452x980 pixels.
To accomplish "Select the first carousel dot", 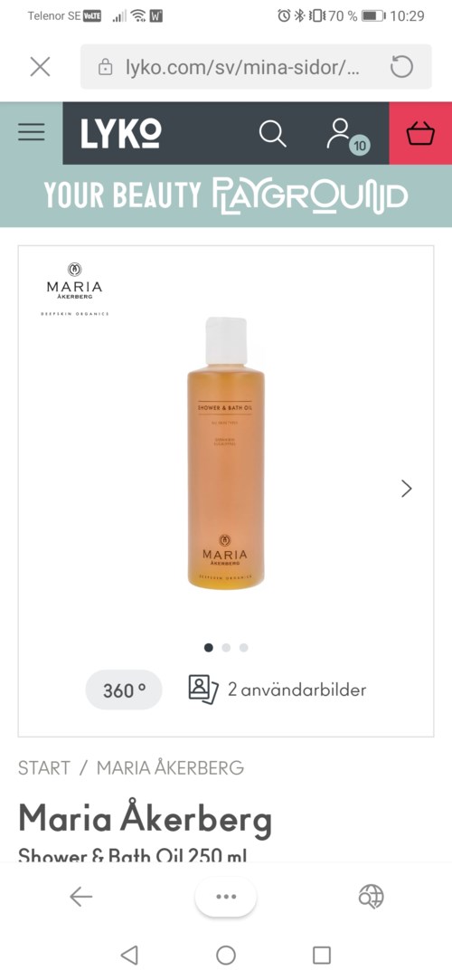I will [209, 648].
